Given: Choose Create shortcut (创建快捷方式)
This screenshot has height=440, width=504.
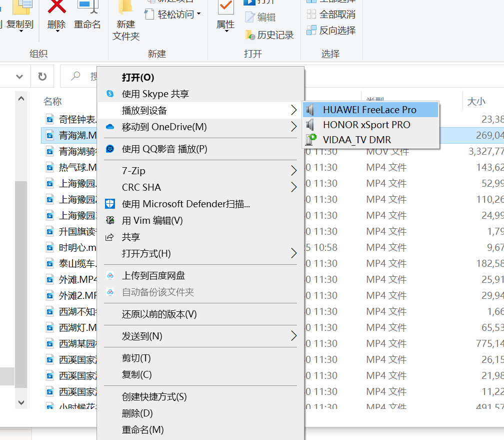Looking at the screenshot, I should [x=200, y=396].
